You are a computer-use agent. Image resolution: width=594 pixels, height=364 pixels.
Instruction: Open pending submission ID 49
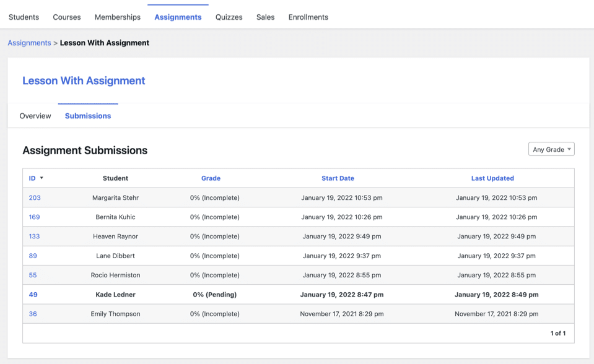click(33, 295)
